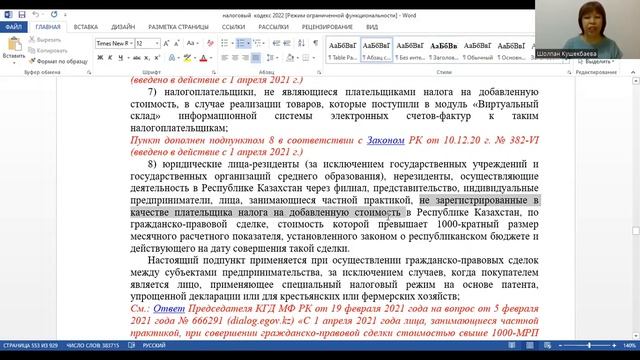Image resolution: width=640 pixels, height=360 pixels.
Task: Switch to the РЕЦЕНЗИРОВАНИЕ tab
Action: pyautogui.click(x=327, y=27)
